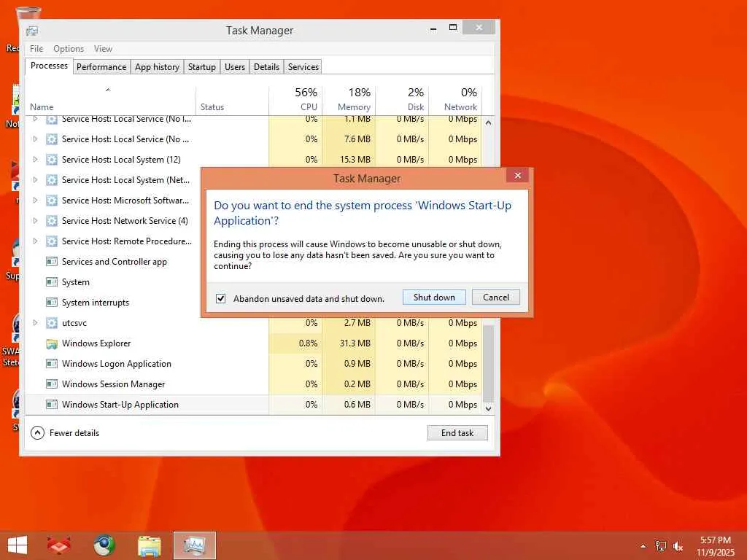747x560 pixels.
Task: Sort by Disk column header
Action: tap(402, 101)
